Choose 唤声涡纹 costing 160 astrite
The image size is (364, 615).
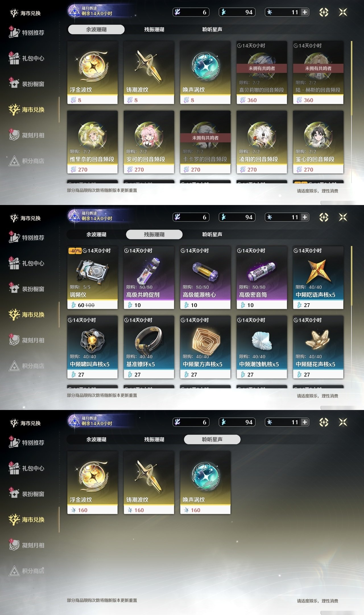coord(205,483)
